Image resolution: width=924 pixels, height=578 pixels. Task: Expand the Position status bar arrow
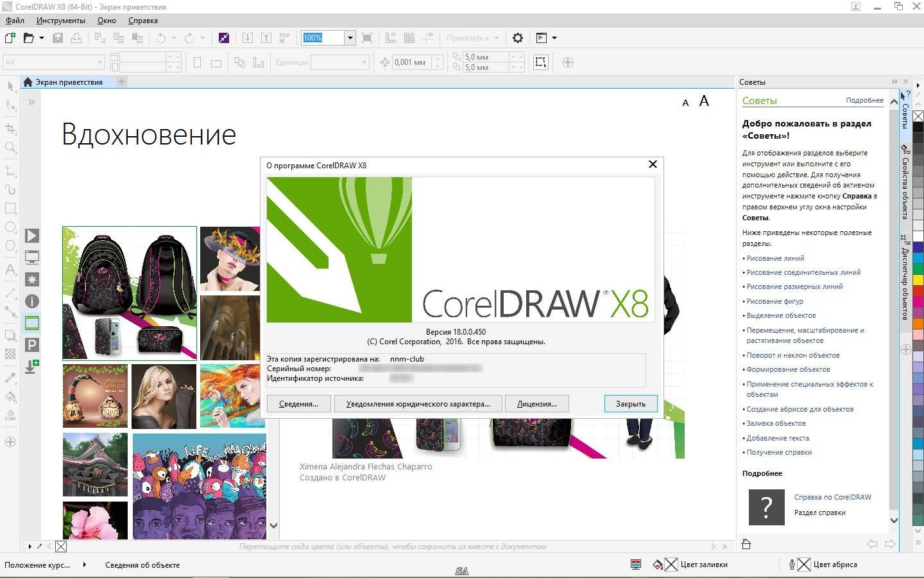coord(85,565)
